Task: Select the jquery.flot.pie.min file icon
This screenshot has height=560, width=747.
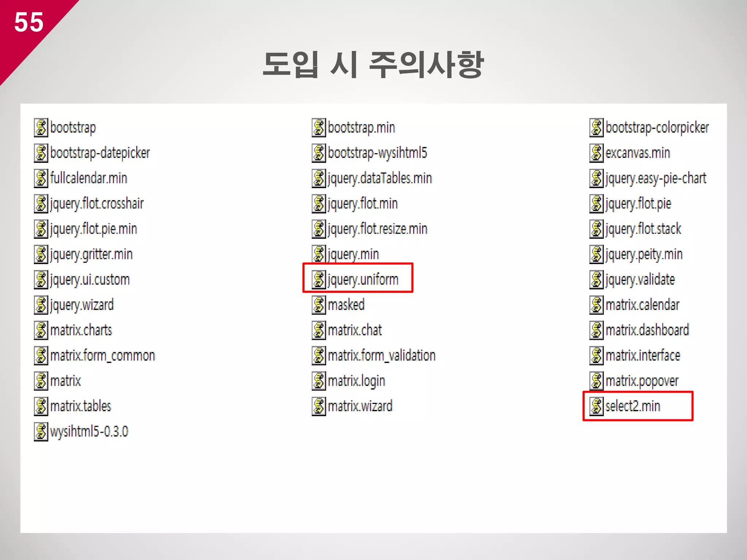Action: point(41,229)
